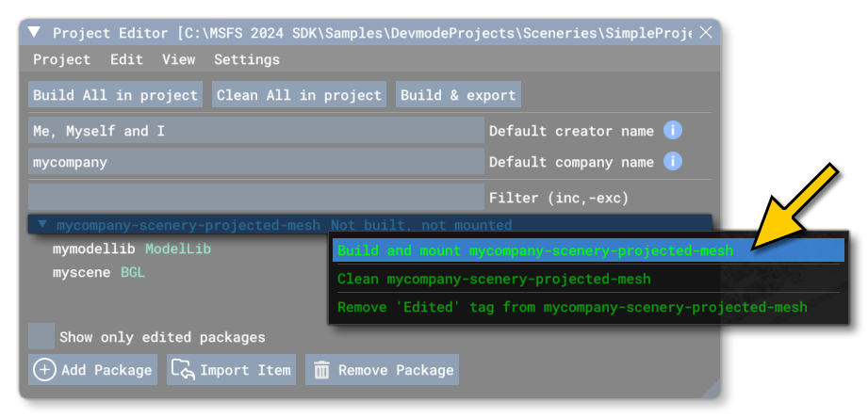Select the mycompany-scenery-projected-mesh package row

coord(369,224)
